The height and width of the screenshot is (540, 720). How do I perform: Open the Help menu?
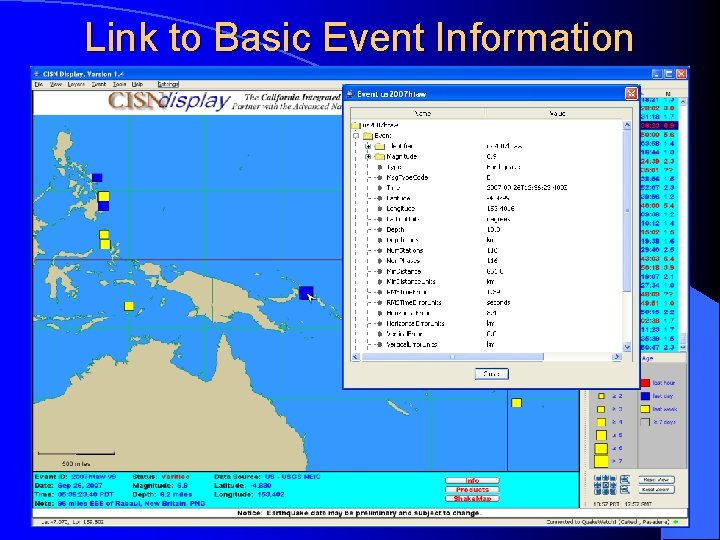pos(137,84)
